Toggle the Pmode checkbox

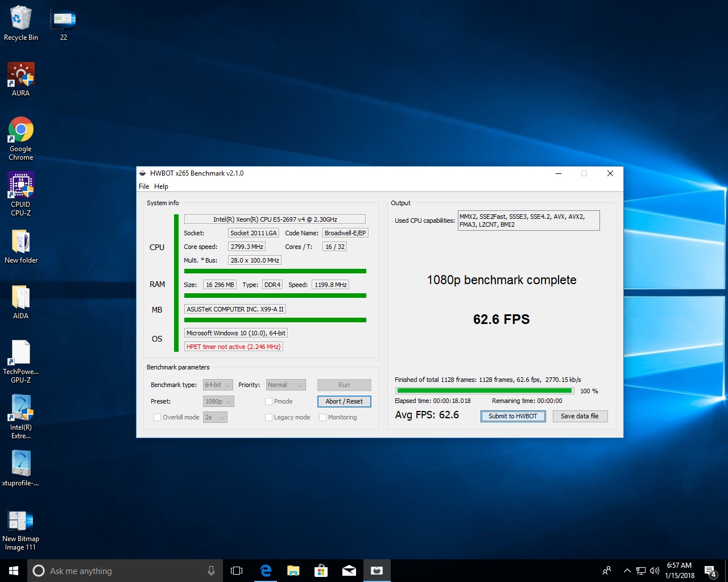(268, 401)
